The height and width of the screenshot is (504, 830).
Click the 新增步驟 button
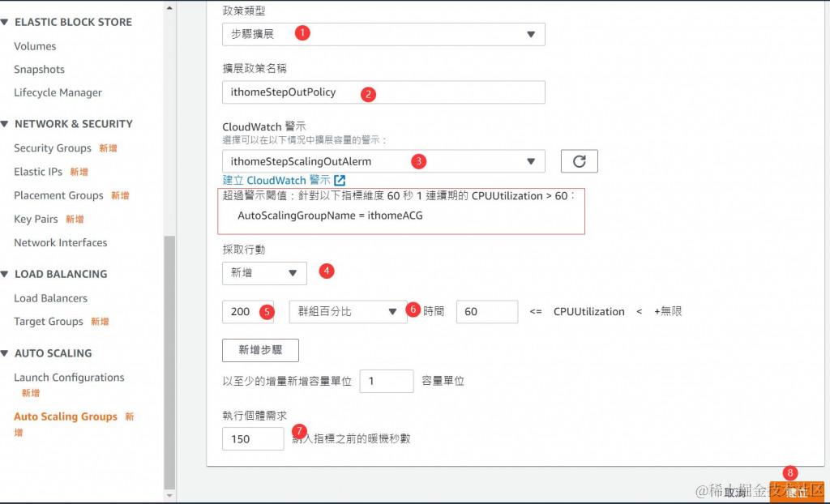260,350
